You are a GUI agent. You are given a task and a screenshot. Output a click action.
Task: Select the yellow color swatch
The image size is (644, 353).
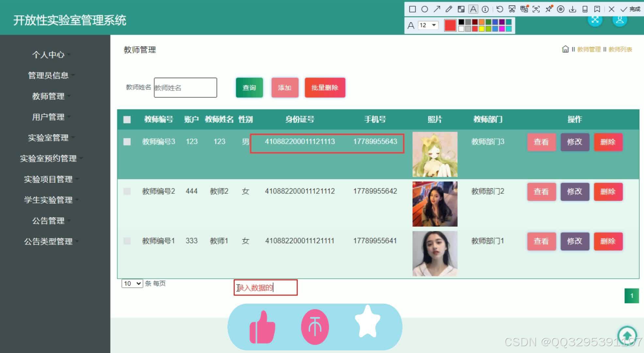point(482,29)
